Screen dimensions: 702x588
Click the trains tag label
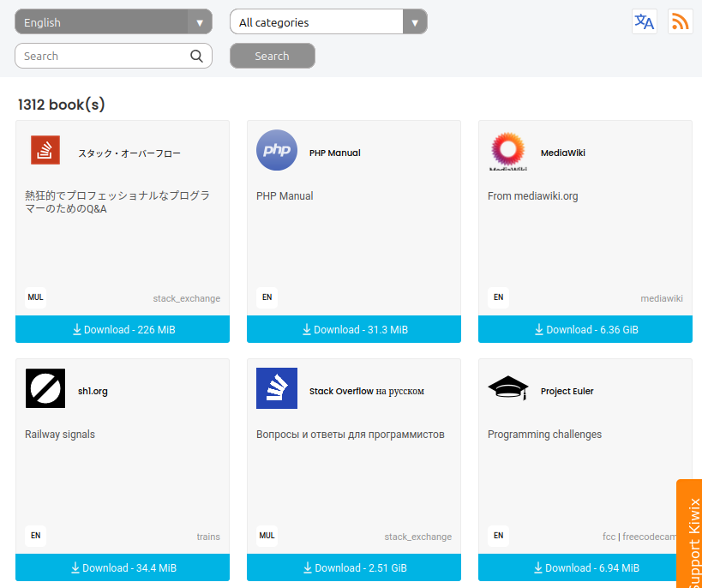pyautogui.click(x=208, y=537)
